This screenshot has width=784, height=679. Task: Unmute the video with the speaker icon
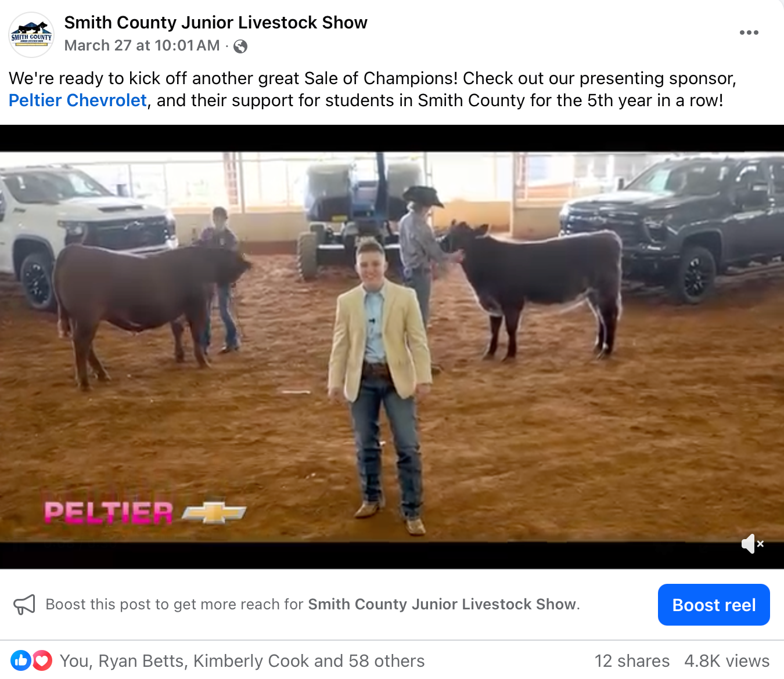tap(752, 544)
